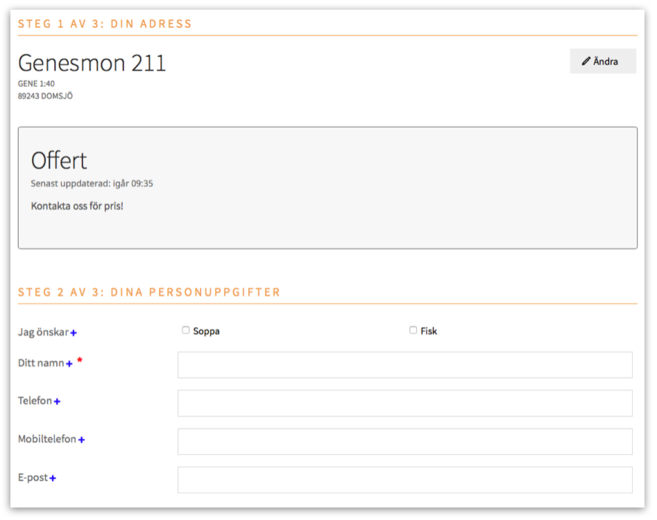Click the plus icon next to E-post
This screenshot has height=520, width=657.
click(x=53, y=479)
